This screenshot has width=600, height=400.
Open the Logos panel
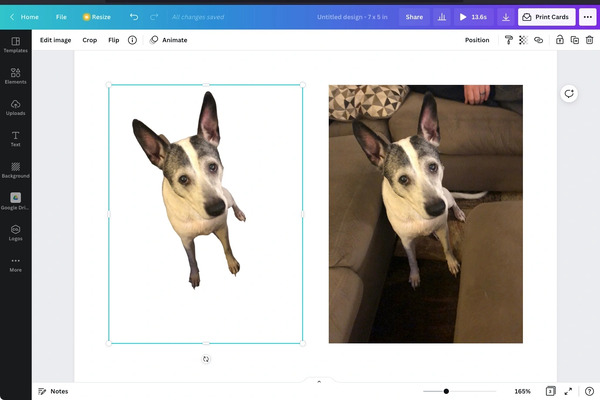point(15,233)
